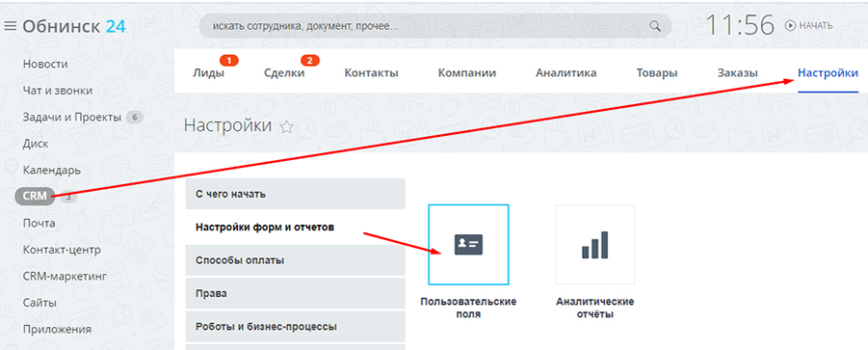Viewport: 868px width, 350px height.
Task: Add Настройки page to favorites with star
Action: click(286, 127)
